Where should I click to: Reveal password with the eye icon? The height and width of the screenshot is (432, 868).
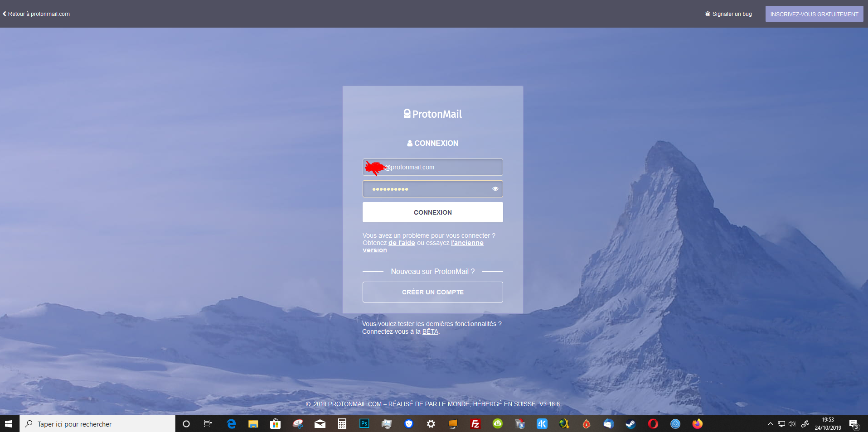tap(495, 189)
